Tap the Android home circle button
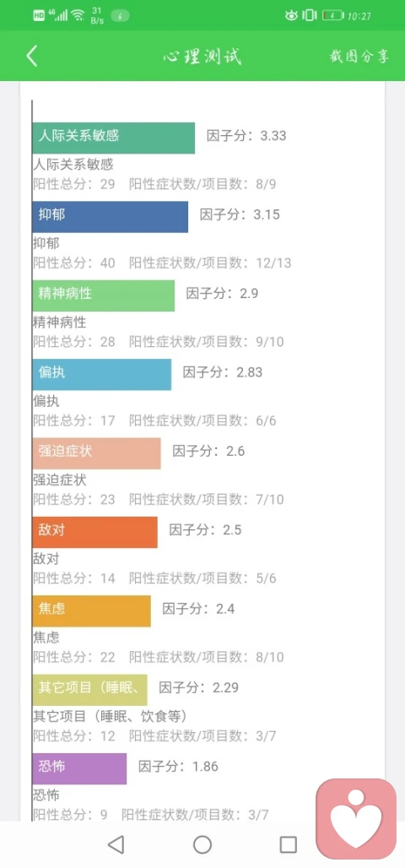The image size is (405, 868). pyautogui.click(x=202, y=844)
